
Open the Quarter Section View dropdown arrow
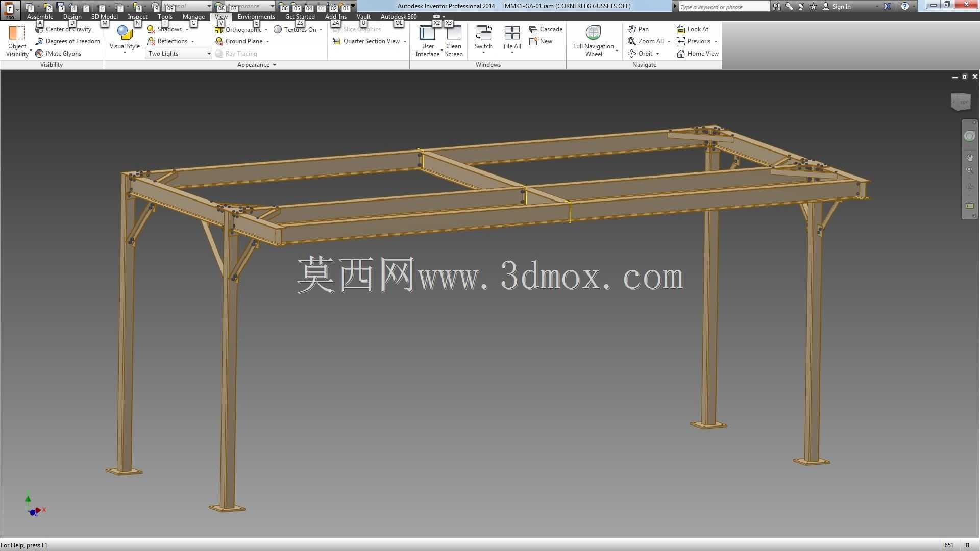405,41
